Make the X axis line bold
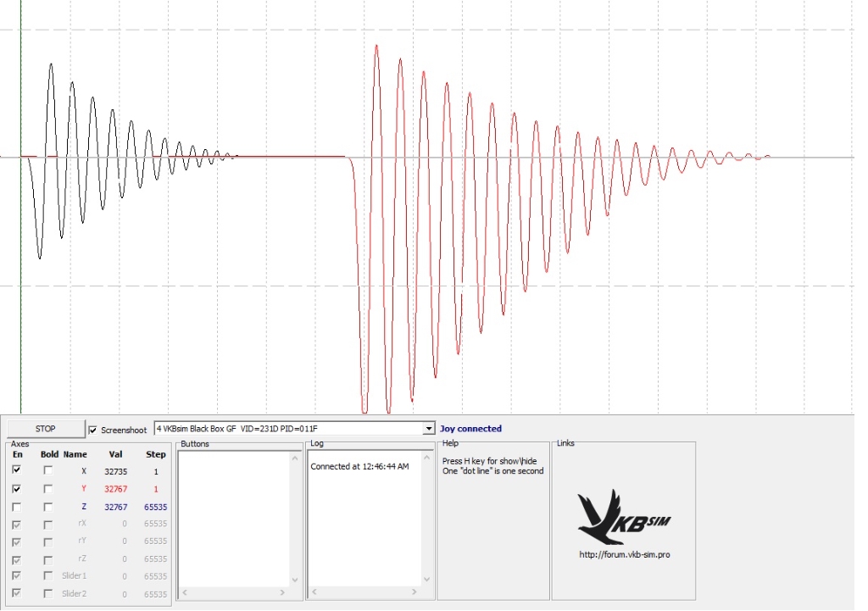 point(48,470)
